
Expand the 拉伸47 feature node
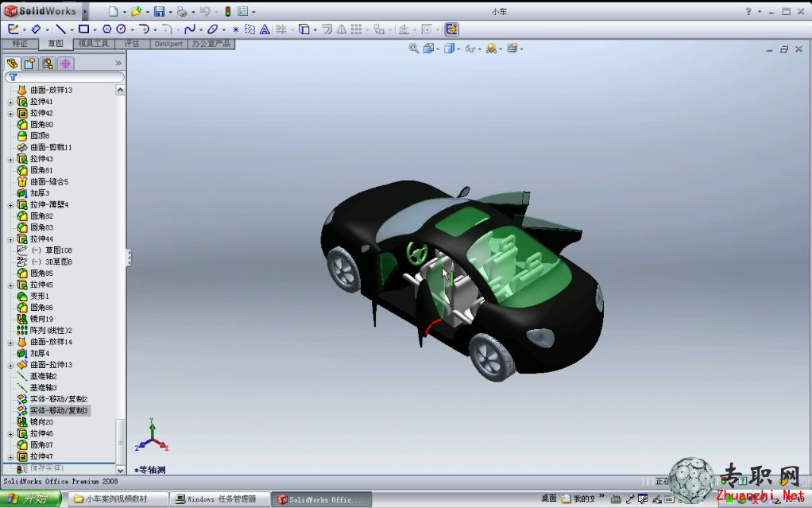10,457
